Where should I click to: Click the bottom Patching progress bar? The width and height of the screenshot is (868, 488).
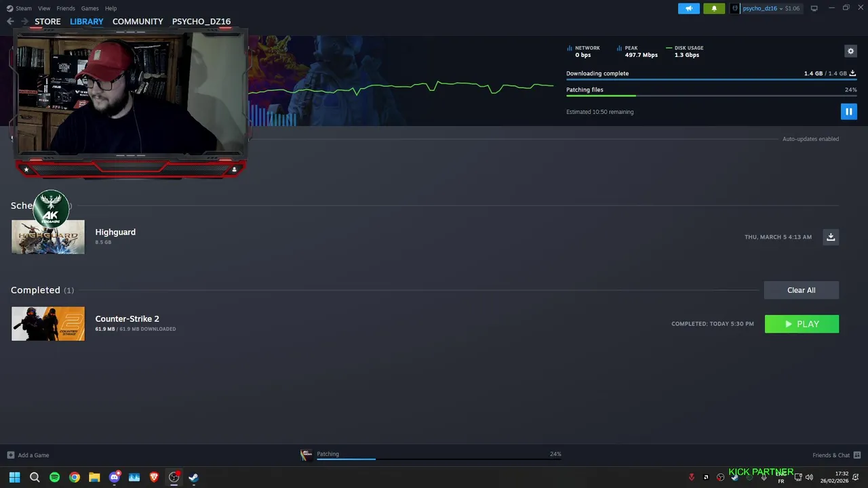[439, 459]
